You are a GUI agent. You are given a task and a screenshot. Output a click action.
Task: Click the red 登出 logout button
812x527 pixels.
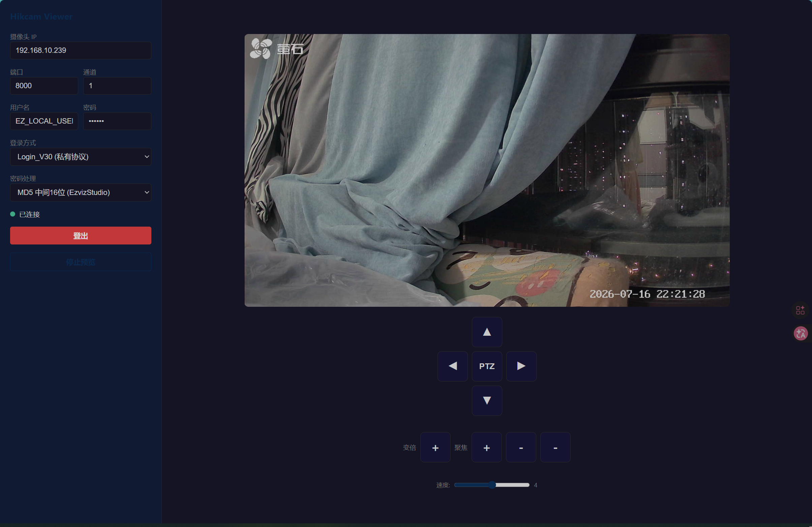(x=81, y=235)
